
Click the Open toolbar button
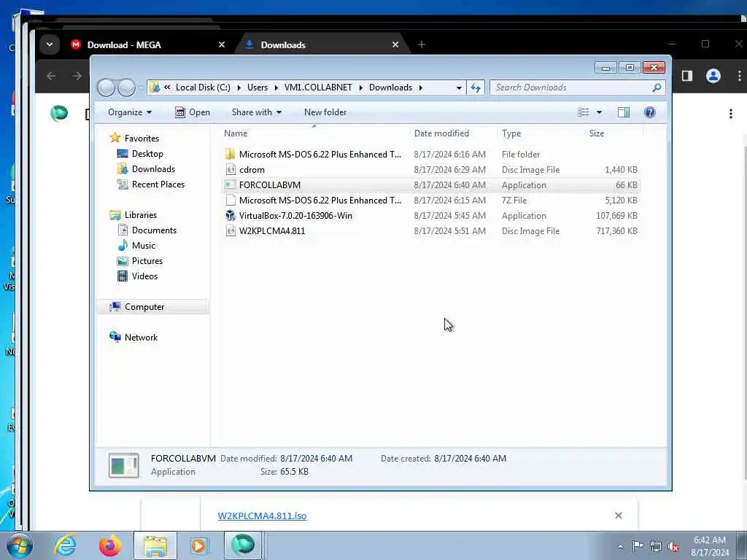coord(193,112)
